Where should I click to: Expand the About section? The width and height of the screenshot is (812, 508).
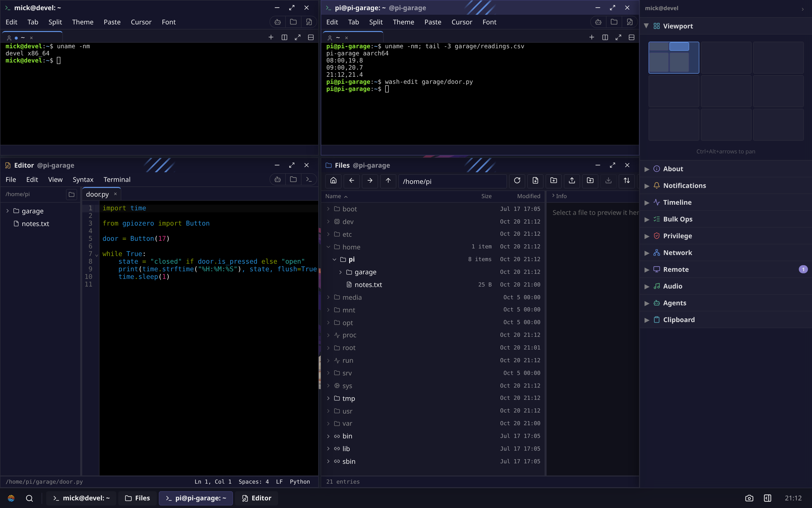[725, 169]
